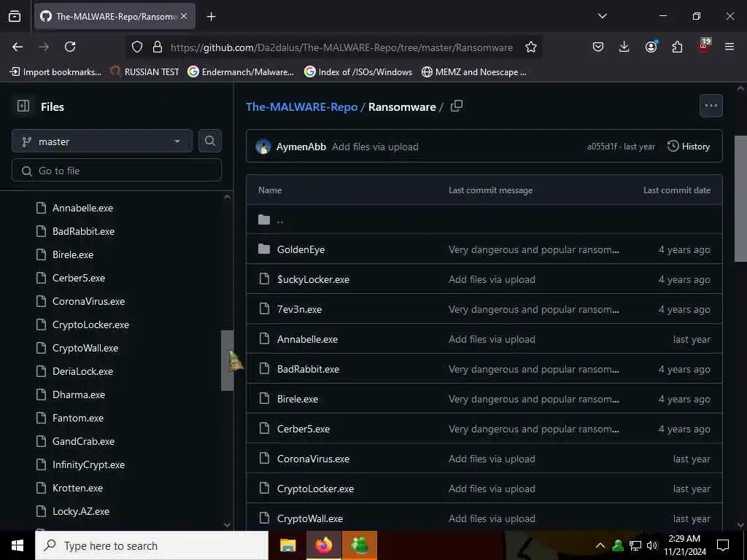Click the Files tree scrollbar thumb

click(x=228, y=360)
